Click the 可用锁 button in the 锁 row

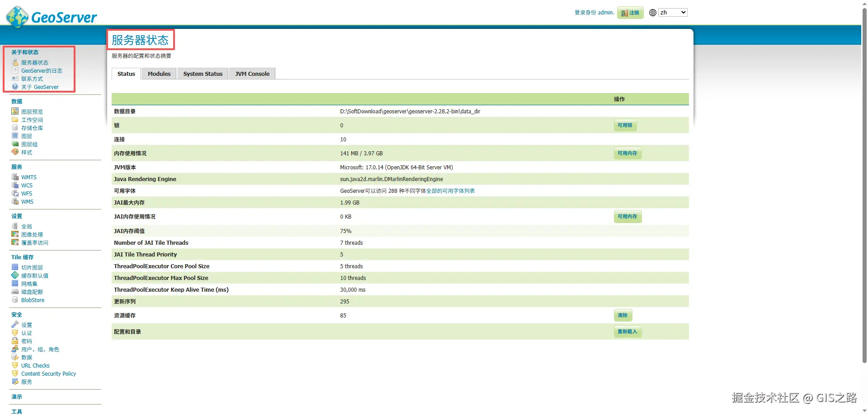[625, 125]
